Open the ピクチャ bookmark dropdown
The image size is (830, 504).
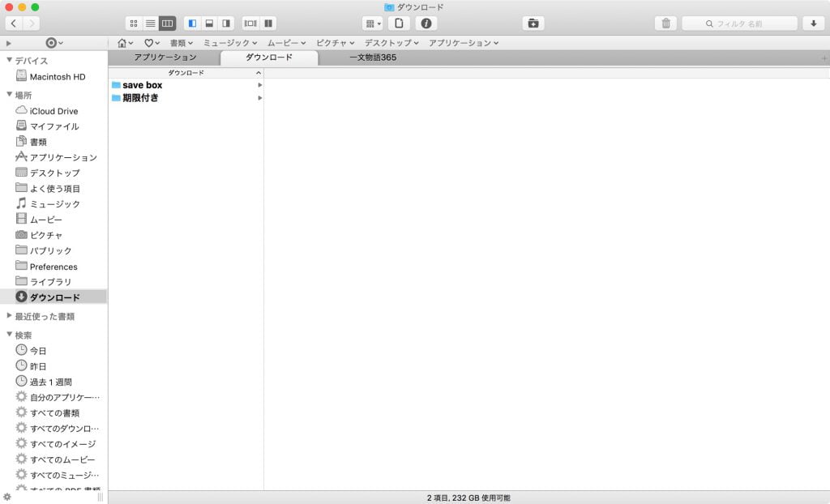[335, 43]
